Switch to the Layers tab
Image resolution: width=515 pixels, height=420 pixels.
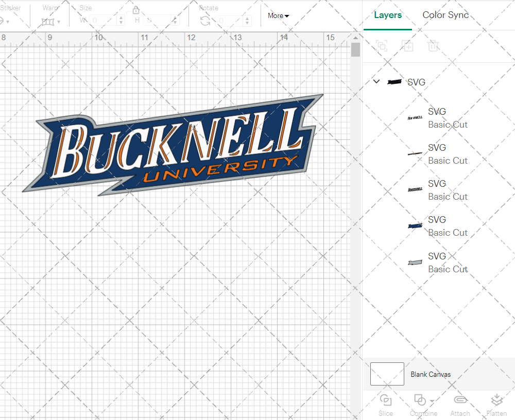388,15
